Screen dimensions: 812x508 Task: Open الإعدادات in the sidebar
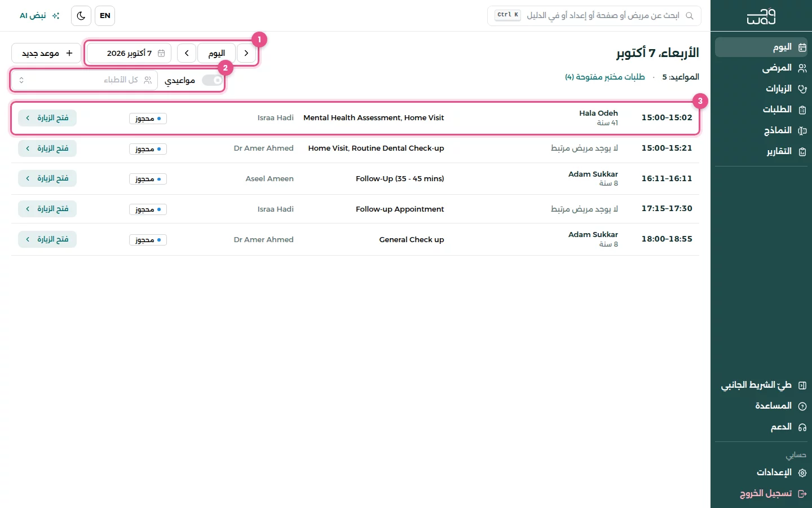761,472
